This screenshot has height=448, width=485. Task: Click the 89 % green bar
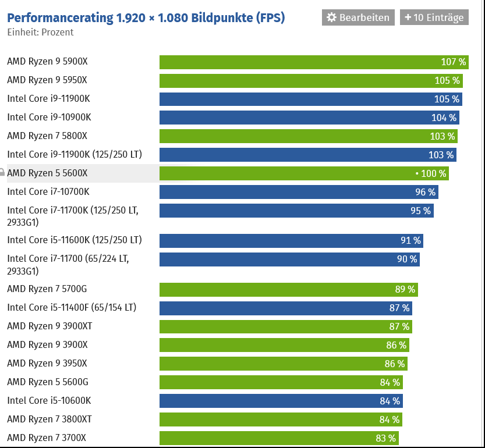289,289
